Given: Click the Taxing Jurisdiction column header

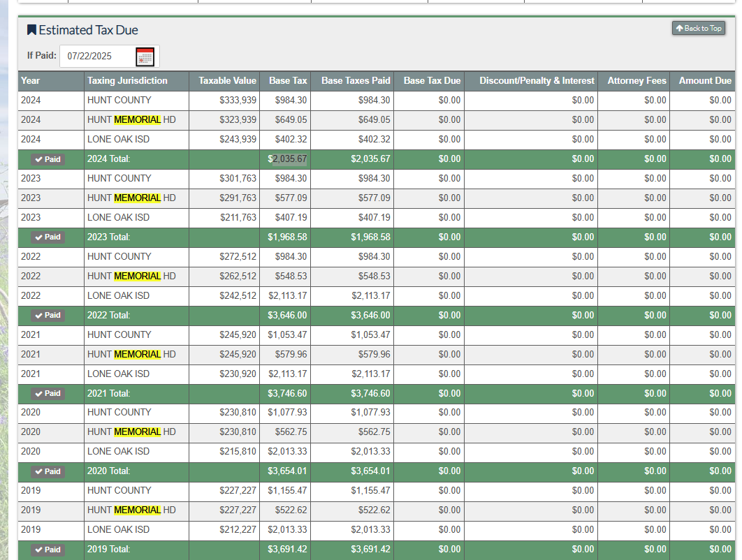Looking at the screenshot, I should click(x=127, y=81).
